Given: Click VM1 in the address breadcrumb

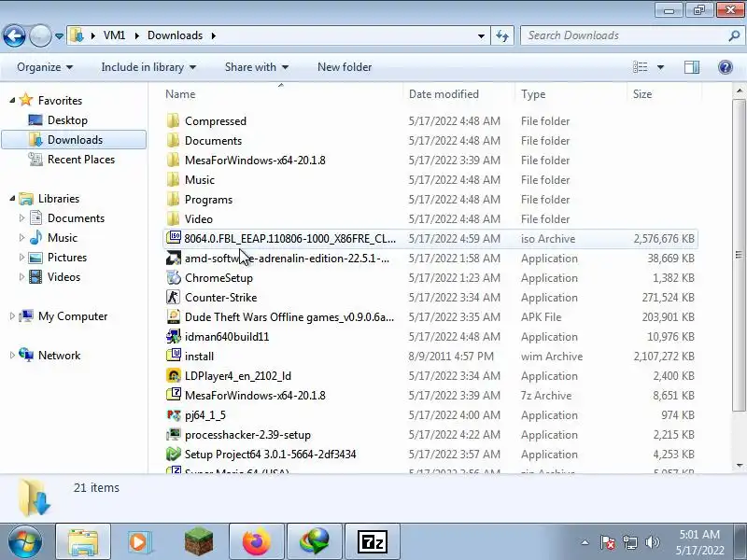Looking at the screenshot, I should pyautogui.click(x=114, y=35).
